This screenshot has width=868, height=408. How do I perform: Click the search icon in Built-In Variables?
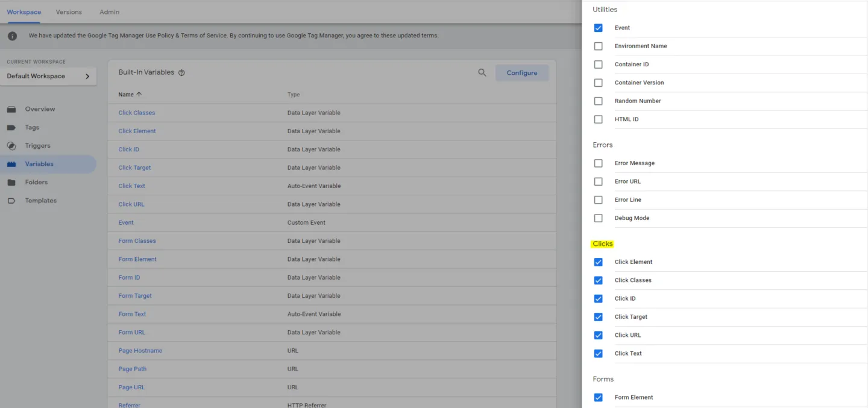coord(482,72)
